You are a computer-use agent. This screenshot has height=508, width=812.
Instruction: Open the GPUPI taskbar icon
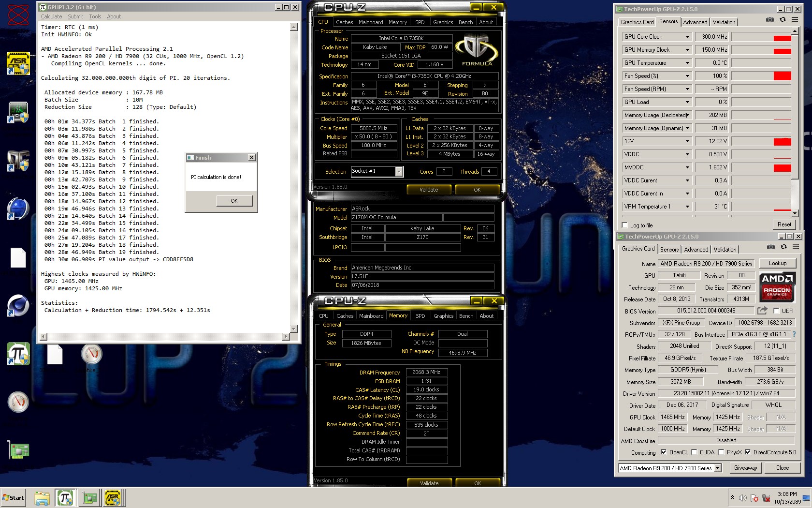click(65, 498)
